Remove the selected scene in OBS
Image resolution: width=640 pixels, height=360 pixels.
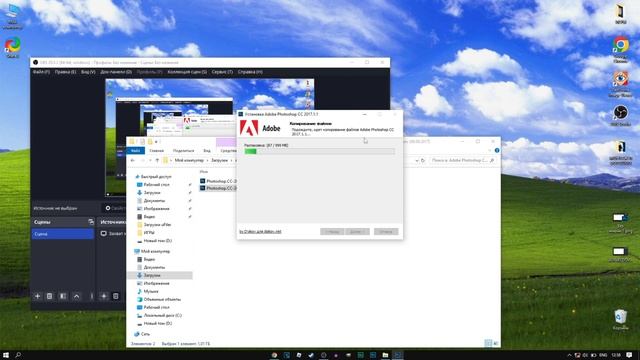49,296
